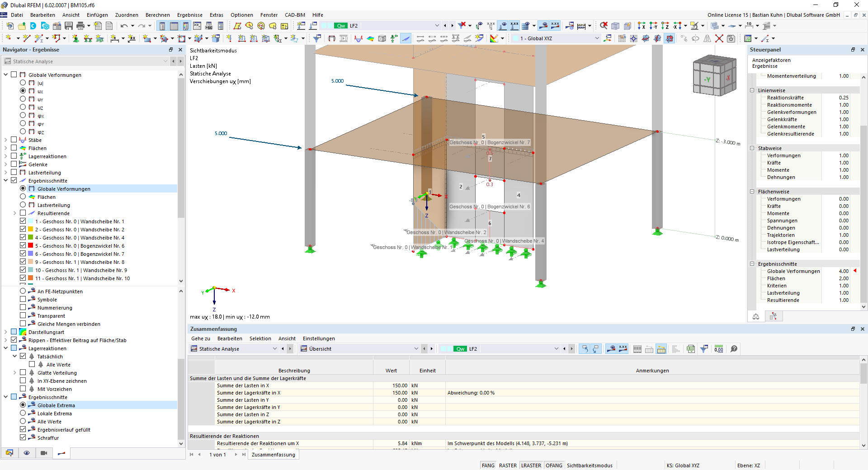This screenshot has height=470, width=868.
Task: Select the |u| deformation radio button
Action: pyautogui.click(x=23, y=83)
